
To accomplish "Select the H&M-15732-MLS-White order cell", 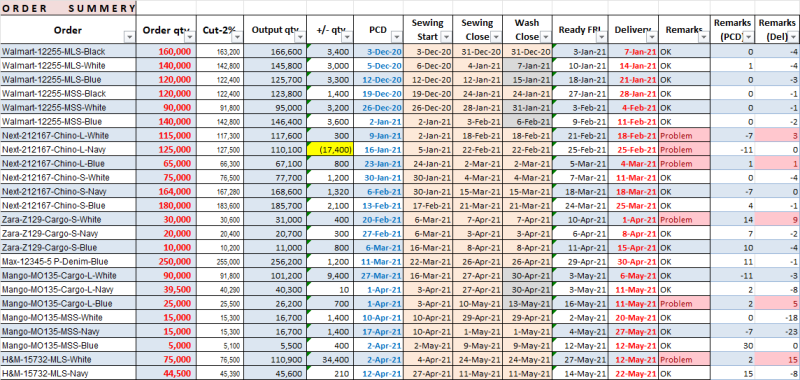I will [68, 360].
